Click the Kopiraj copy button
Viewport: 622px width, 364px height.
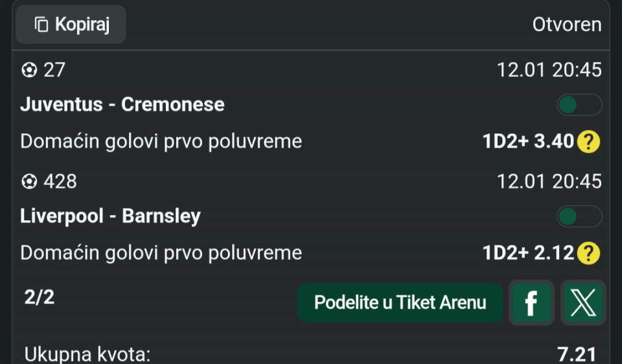pyautogui.click(x=71, y=25)
